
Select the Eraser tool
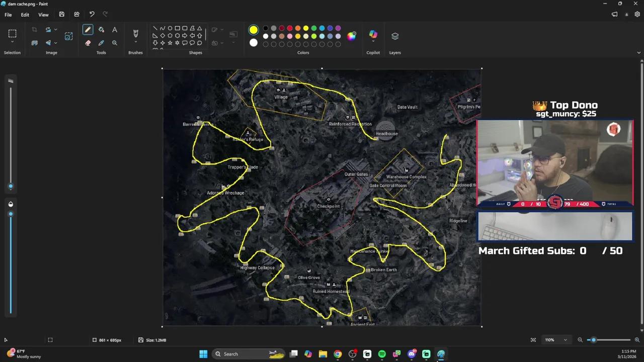[x=88, y=43]
